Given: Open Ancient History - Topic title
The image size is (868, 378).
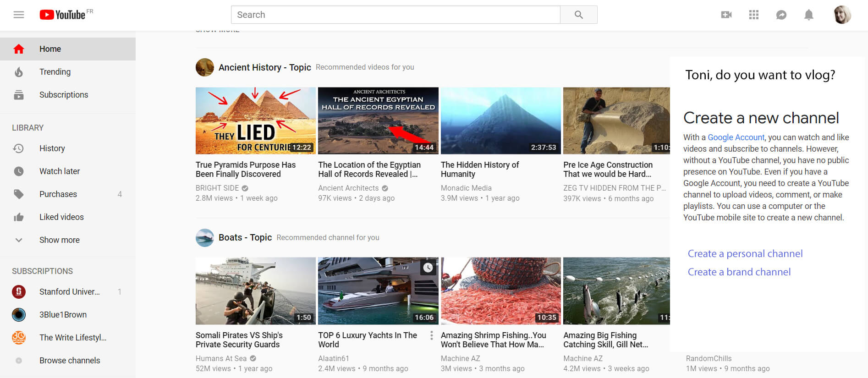Looking at the screenshot, I should point(265,67).
